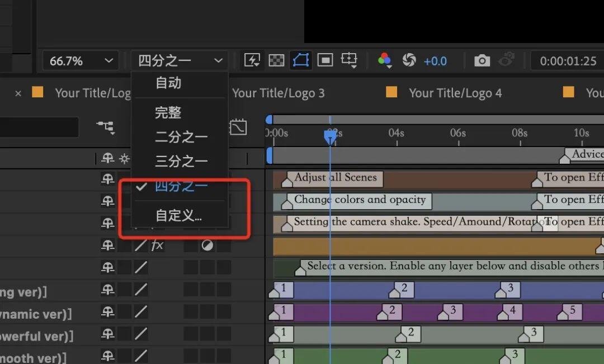Viewport: 604px width, 364px height.
Task: Click the +0.0 exposure value
Action: [435, 62]
